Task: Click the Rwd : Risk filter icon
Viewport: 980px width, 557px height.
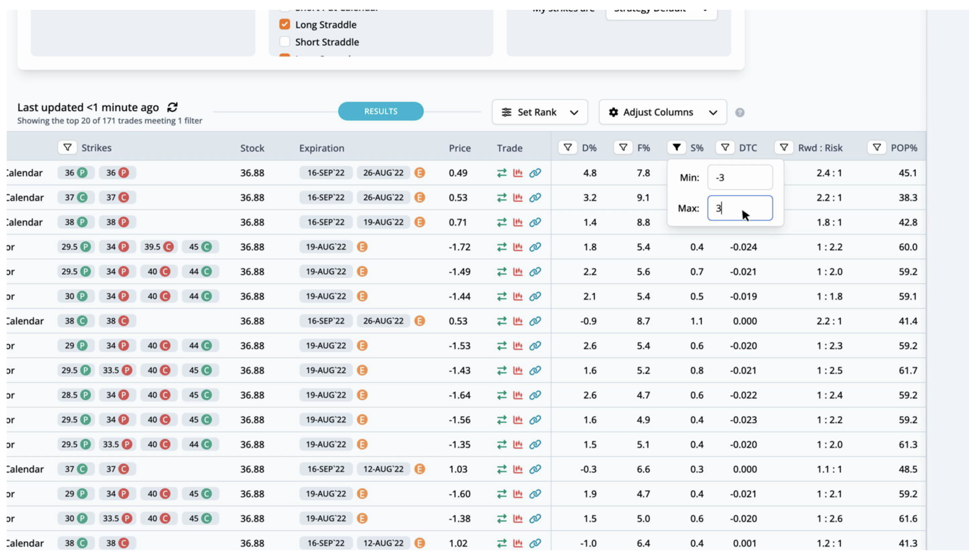Action: click(784, 148)
